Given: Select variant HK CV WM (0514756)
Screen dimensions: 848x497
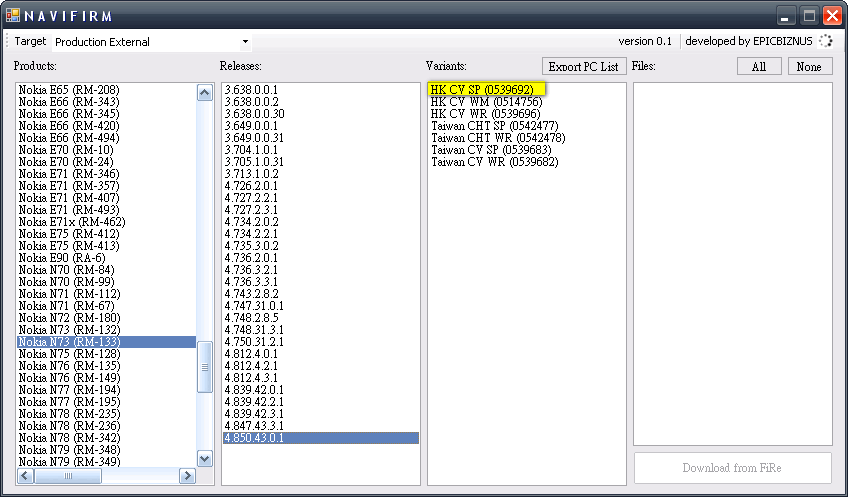Looking at the screenshot, I should coord(486,102).
